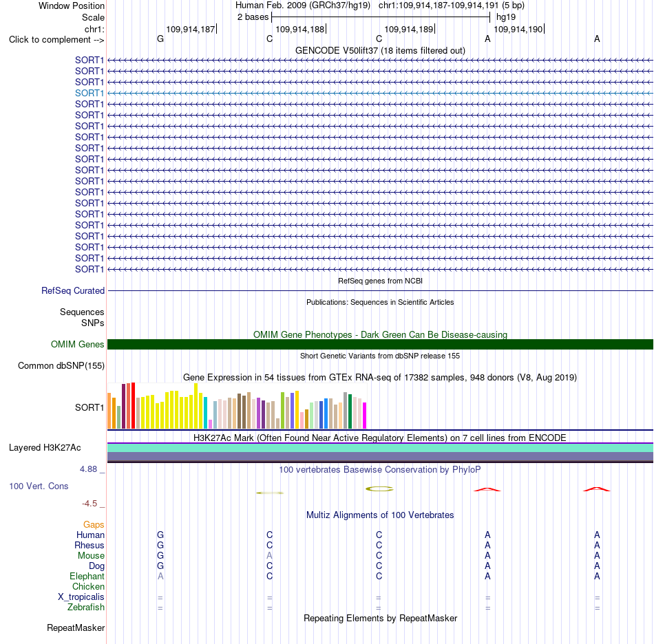Select the RefSeq Curated gene line
Image resolution: width=654 pixels, height=644 pixels.
[380, 290]
